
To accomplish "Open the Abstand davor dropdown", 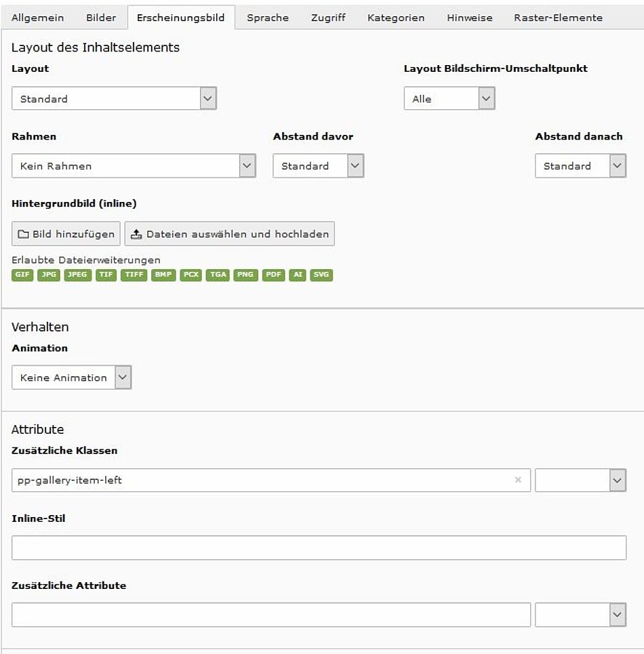I will click(x=318, y=165).
